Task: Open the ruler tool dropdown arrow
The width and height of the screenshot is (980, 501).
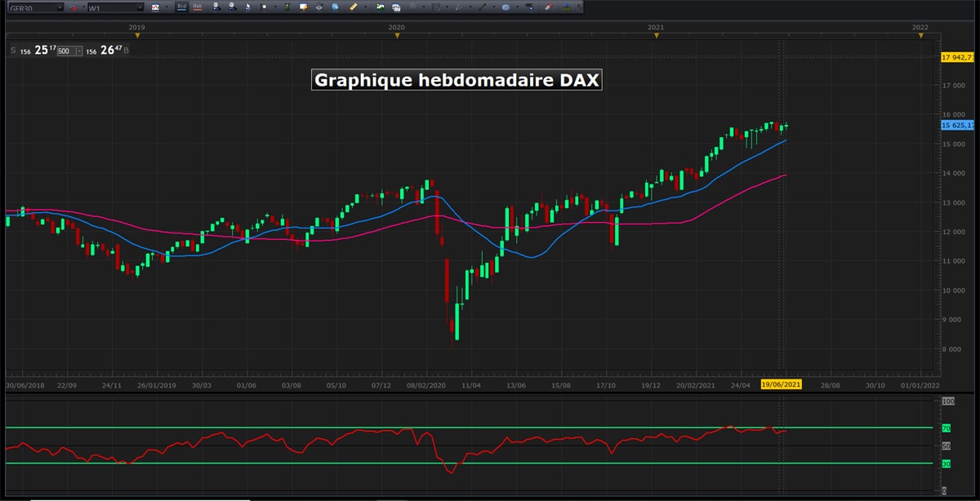Action: pyautogui.click(x=365, y=7)
